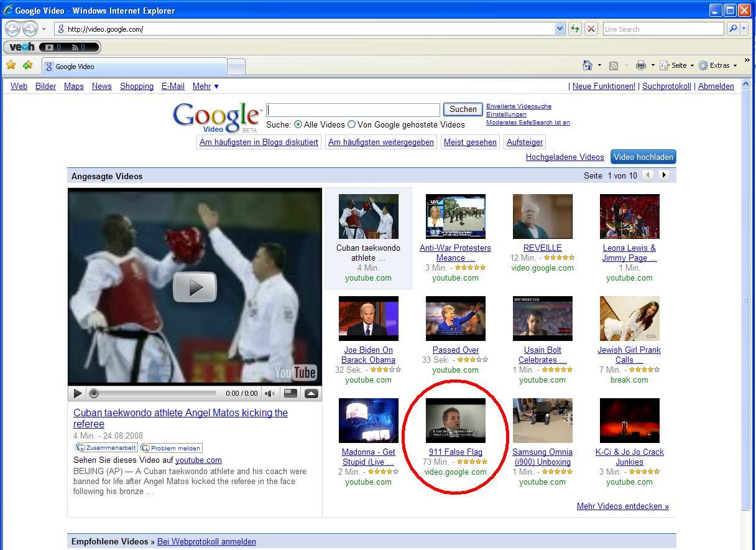Go to next page of Angesagte Videos
756x550 pixels.
coord(664,175)
